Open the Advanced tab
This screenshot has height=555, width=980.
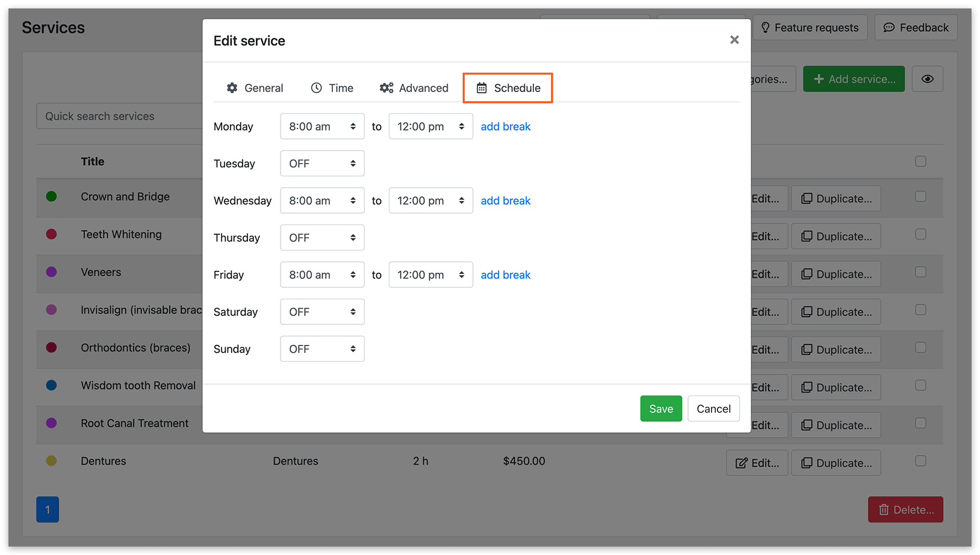414,88
